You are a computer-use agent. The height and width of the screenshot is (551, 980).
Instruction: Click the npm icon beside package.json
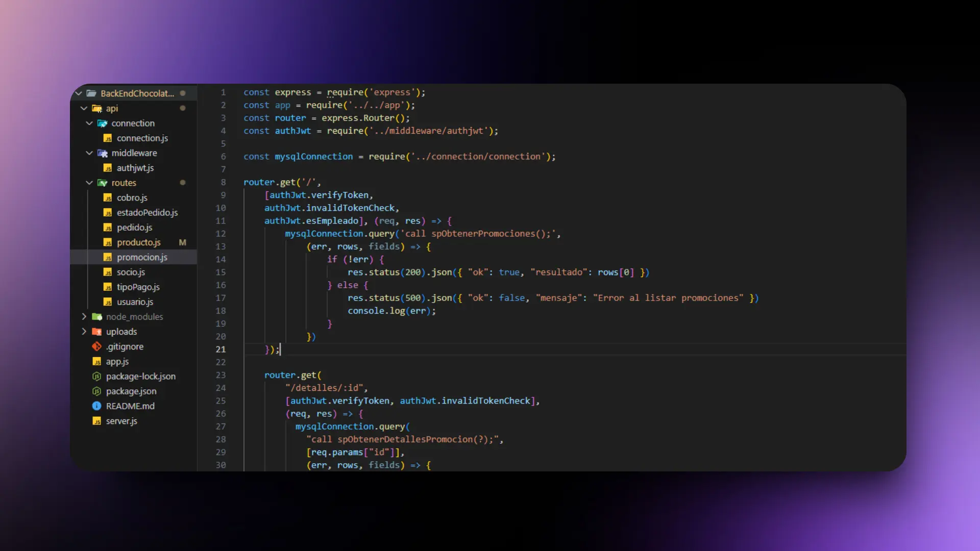pos(97,391)
